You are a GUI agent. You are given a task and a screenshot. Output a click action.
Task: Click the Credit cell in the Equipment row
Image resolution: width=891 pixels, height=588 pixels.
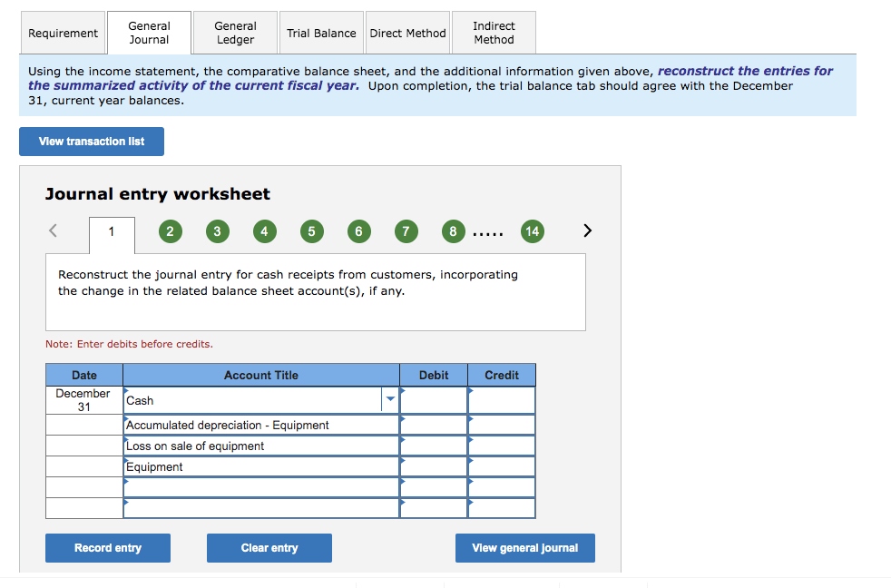click(x=502, y=467)
